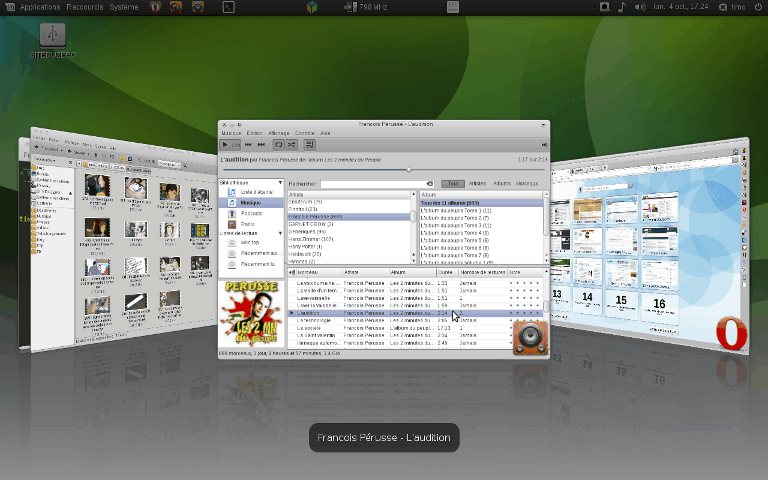Open the Système menu in the top panel
This screenshot has width=768, height=480.
coord(124,7)
